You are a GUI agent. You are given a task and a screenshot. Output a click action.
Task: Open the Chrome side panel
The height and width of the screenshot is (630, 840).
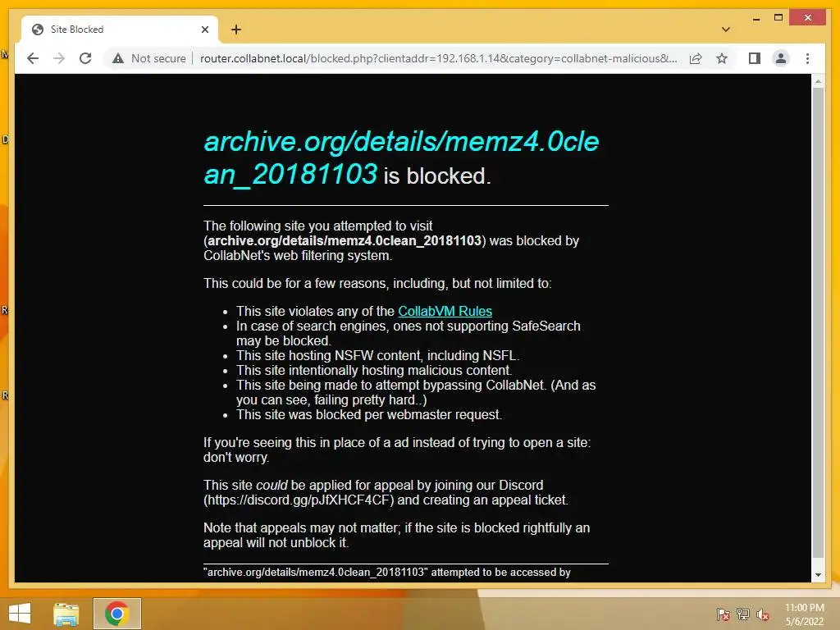tap(755, 58)
